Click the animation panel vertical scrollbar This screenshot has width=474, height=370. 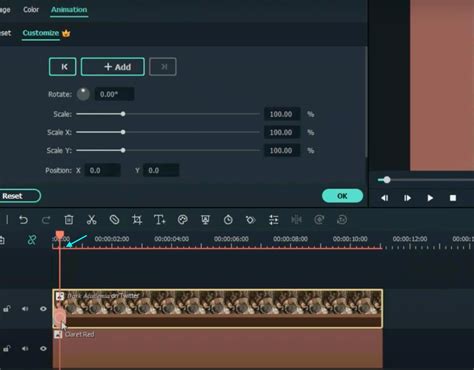pos(366,102)
